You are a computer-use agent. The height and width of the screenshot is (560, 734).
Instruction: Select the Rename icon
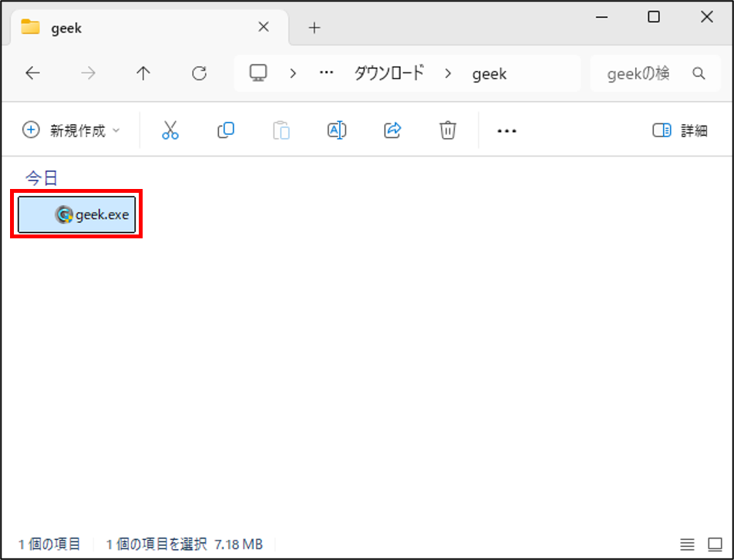[336, 130]
